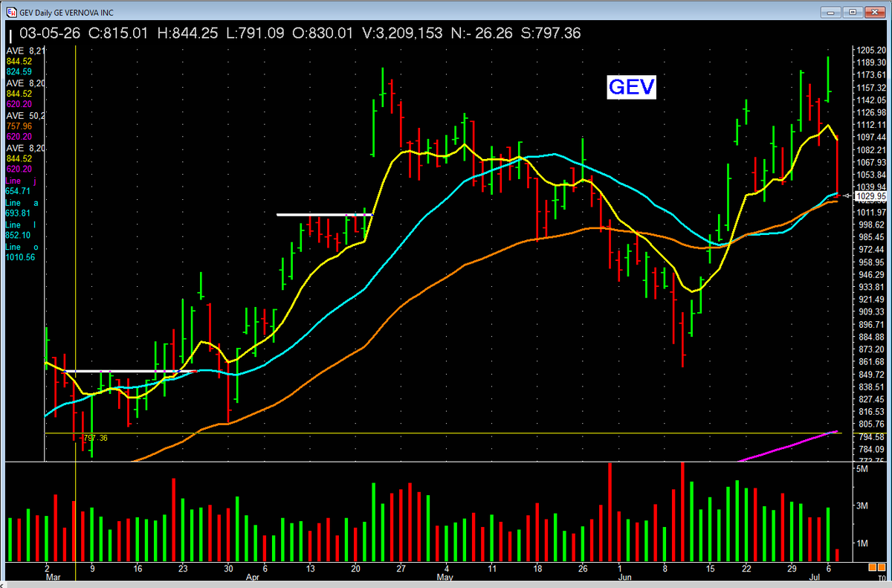The image size is (892, 588).
Task: Click the 1205.20 price axis label
Action: pos(870,50)
